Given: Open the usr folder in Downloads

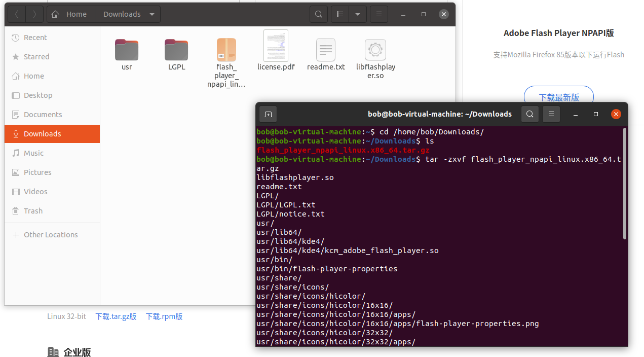Looking at the screenshot, I should click(126, 50).
